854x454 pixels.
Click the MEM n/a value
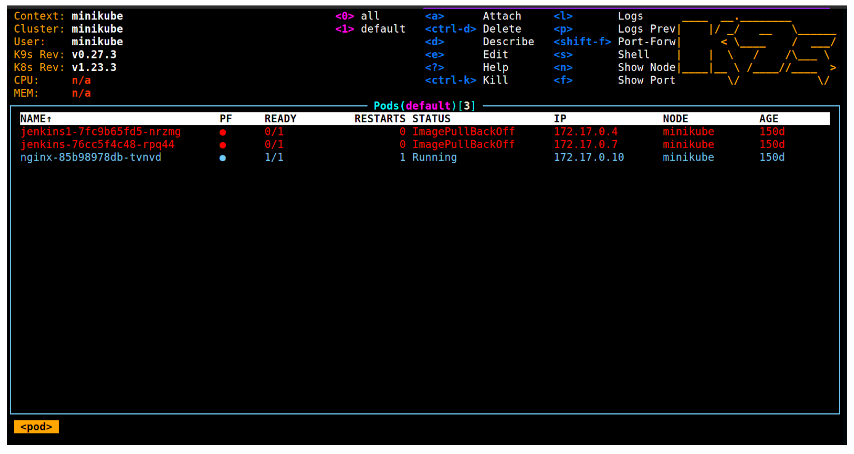pos(81,93)
